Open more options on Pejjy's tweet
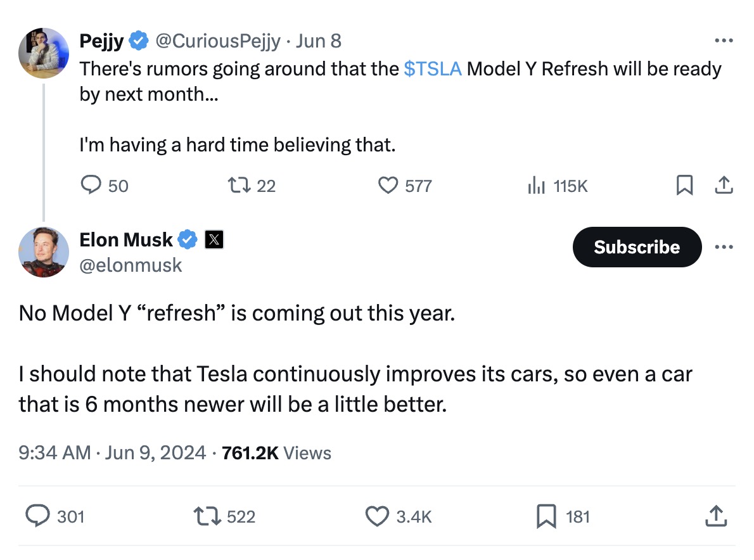754x560 pixels. point(724,41)
